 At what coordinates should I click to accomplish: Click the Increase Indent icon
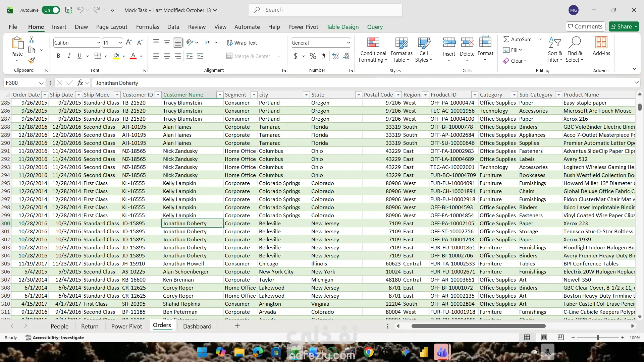click(x=200, y=56)
